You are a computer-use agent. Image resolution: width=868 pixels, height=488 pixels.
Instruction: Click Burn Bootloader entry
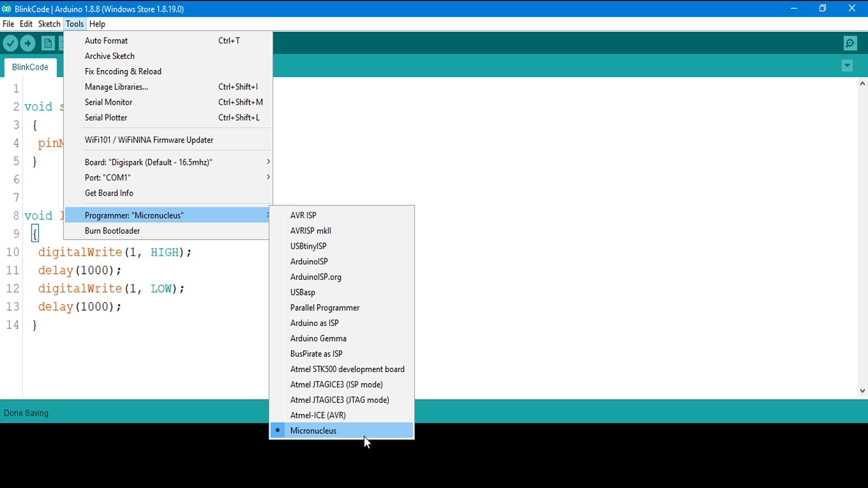(x=112, y=231)
